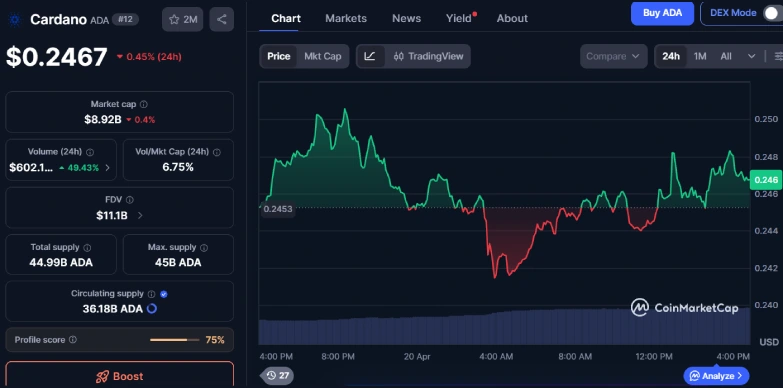Click the 6.75% Vol/Mkt Cap value
Image resolution: width=783 pixels, height=388 pixels.
pos(178,167)
